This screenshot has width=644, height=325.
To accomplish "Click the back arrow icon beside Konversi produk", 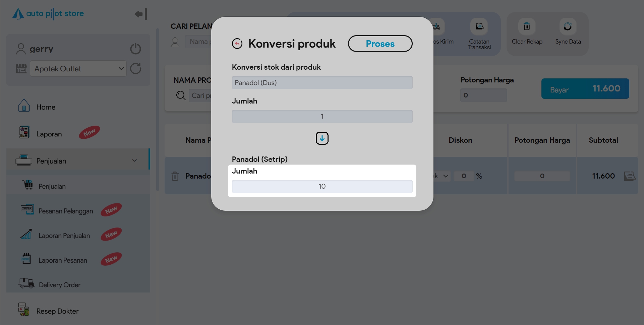I will (x=237, y=44).
